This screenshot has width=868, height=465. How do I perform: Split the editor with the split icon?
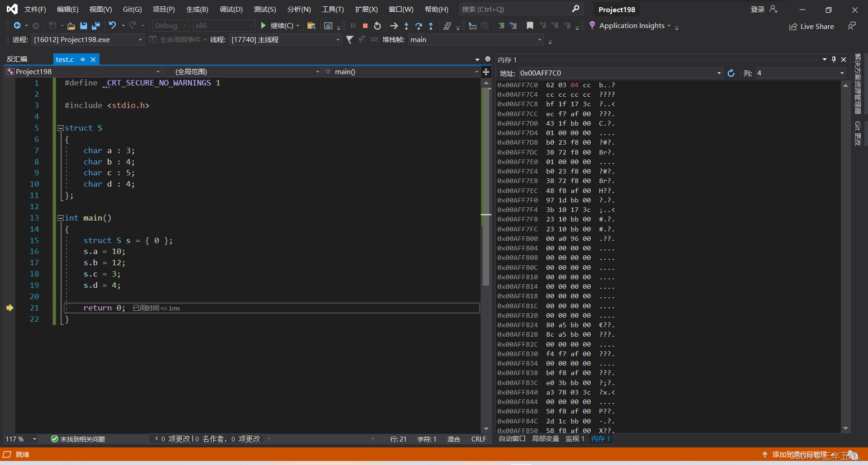[x=486, y=72]
